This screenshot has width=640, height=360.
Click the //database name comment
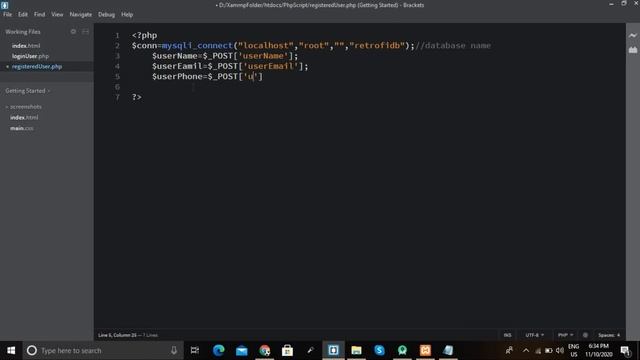tap(453, 45)
